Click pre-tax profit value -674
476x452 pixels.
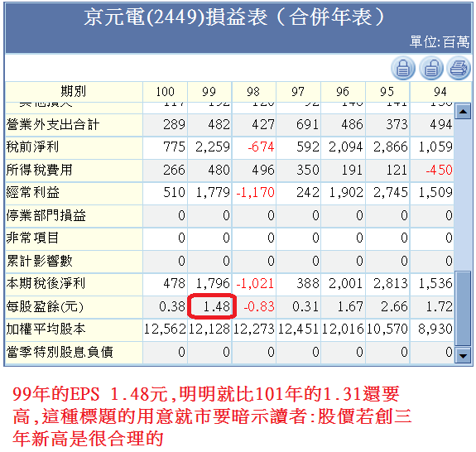261,147
